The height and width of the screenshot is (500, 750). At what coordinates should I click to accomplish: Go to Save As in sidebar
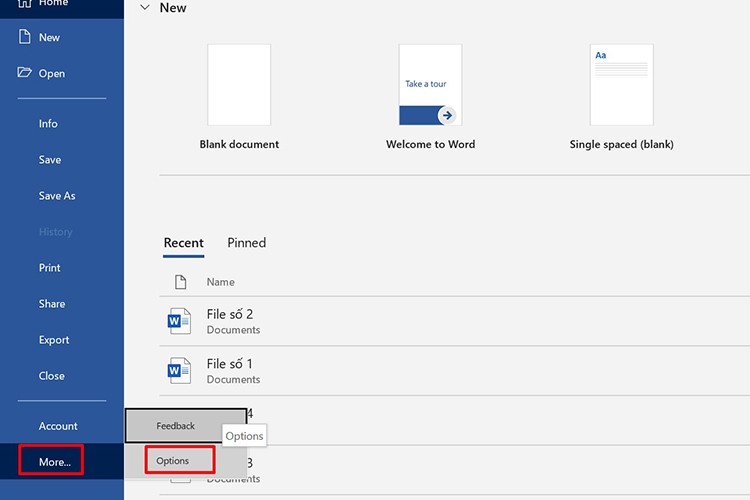click(57, 196)
